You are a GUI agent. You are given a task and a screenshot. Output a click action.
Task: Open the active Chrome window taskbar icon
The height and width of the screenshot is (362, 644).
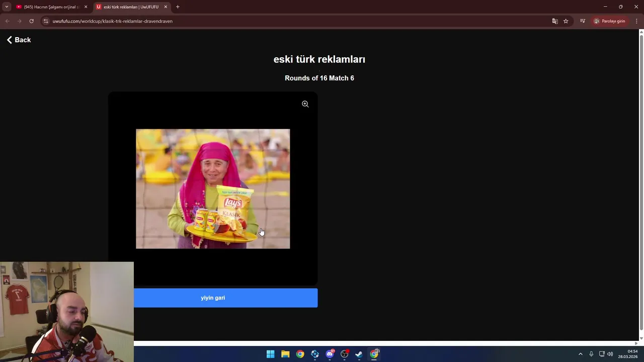coord(374,354)
